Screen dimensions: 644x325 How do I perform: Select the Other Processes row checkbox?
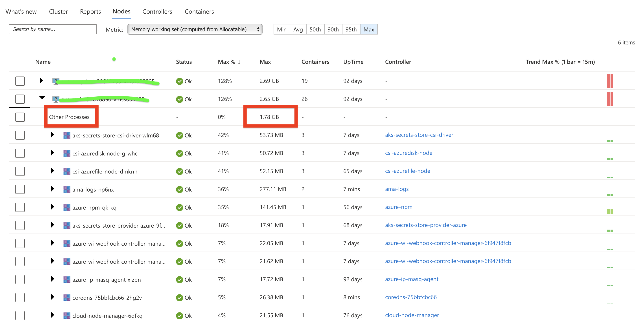click(x=20, y=117)
